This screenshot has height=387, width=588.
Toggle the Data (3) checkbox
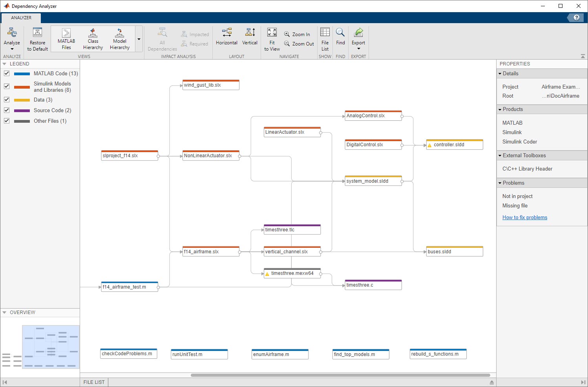(7, 100)
